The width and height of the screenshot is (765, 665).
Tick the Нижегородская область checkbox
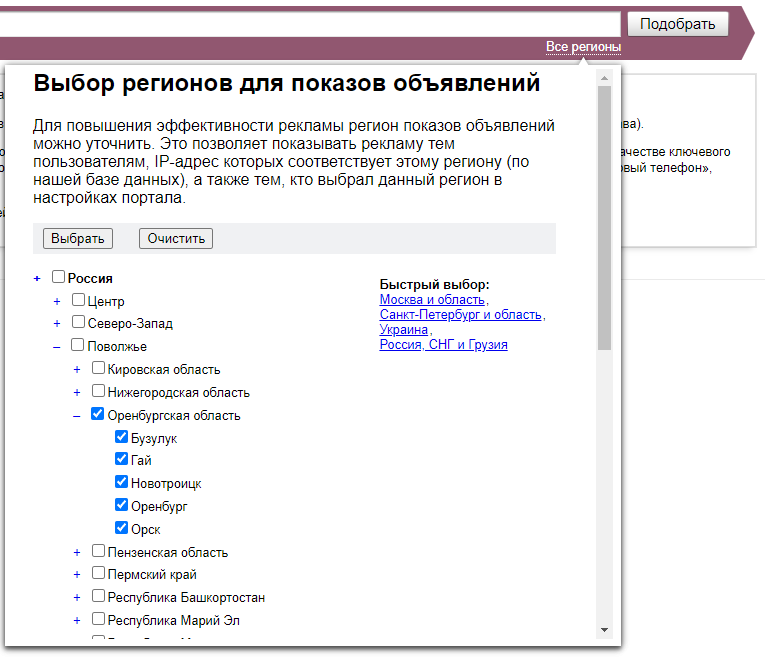[98, 392]
